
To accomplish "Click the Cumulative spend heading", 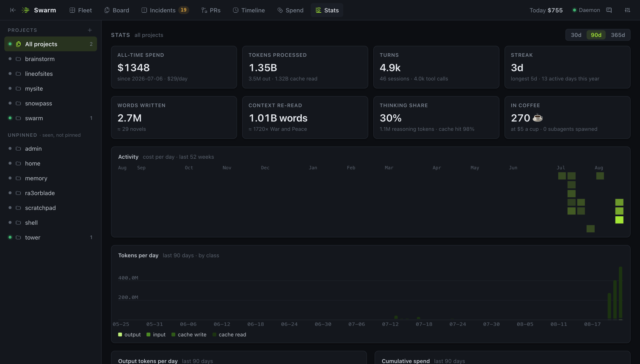I will coord(406,361).
